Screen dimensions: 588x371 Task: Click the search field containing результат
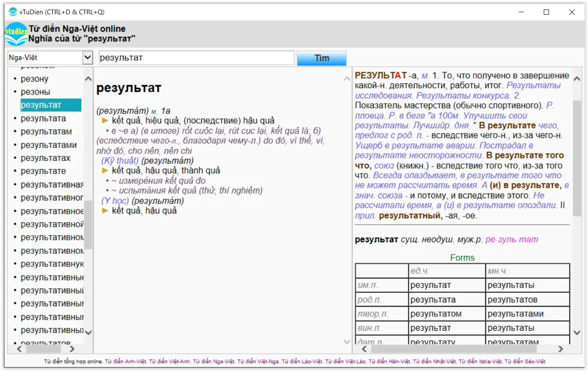point(197,58)
